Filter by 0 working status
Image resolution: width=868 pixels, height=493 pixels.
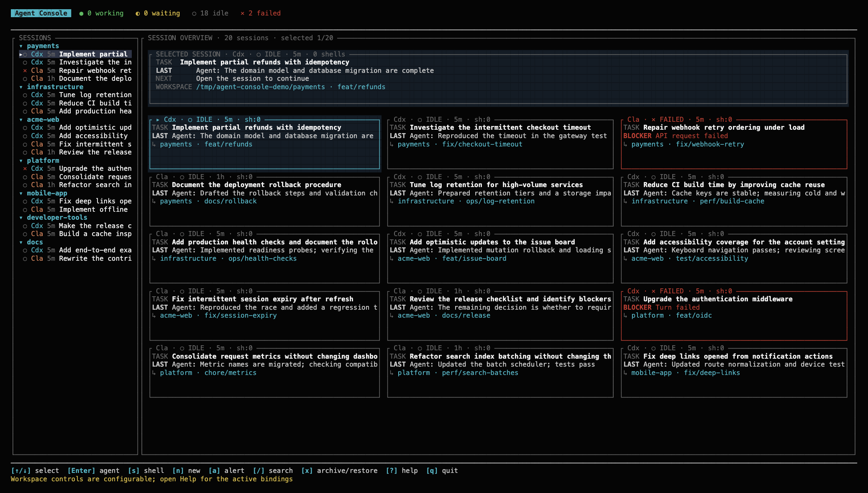[101, 13]
